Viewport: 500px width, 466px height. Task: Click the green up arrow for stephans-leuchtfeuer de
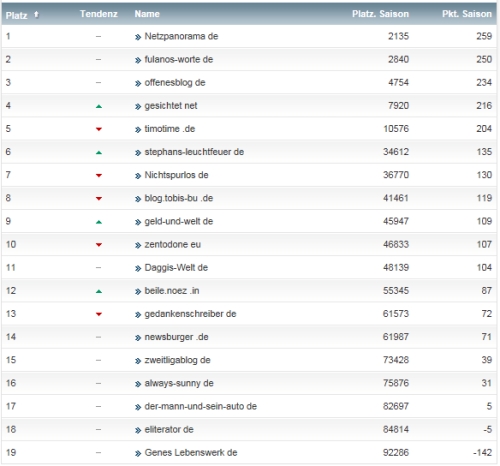pos(99,153)
